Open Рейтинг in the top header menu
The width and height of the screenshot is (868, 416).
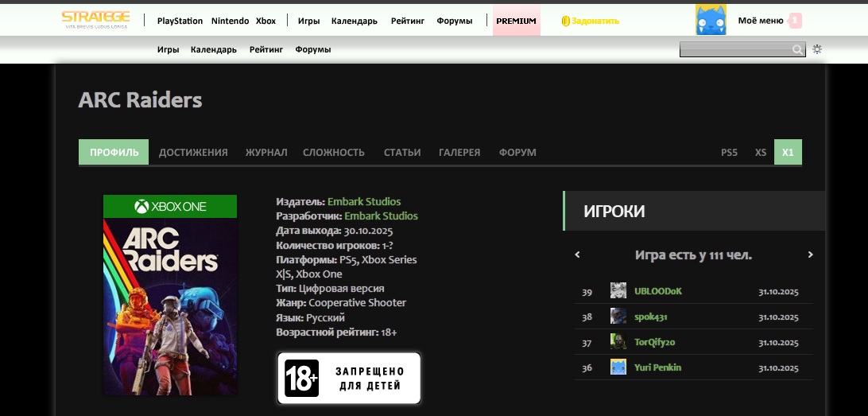coord(408,21)
